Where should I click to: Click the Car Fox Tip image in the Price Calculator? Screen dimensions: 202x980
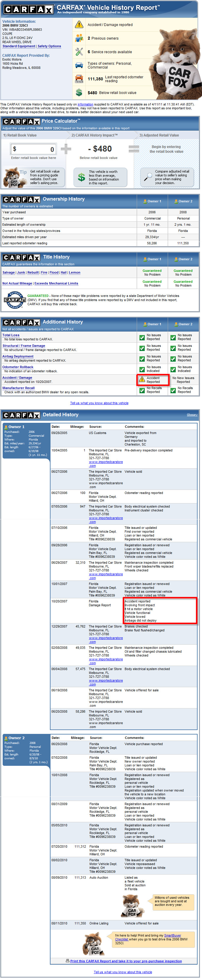coord(14,178)
